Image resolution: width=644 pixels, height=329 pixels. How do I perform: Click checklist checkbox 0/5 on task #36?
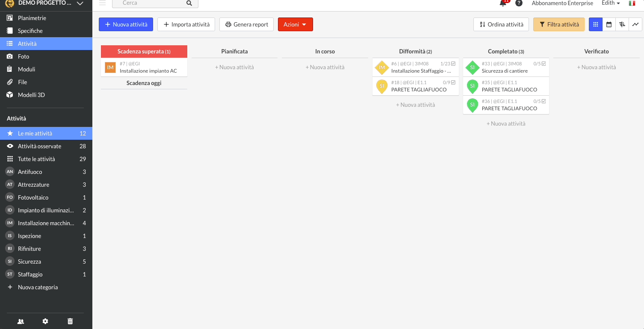[x=544, y=101]
